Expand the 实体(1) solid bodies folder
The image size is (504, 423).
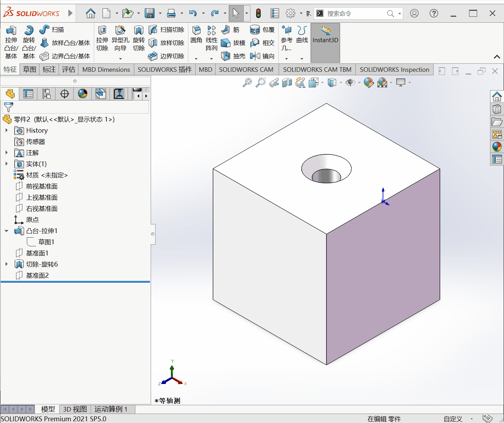pos(6,164)
